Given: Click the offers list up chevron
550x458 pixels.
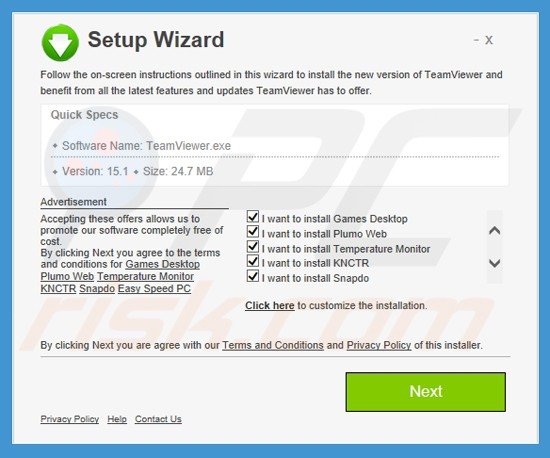Looking at the screenshot, I should click(x=495, y=231).
